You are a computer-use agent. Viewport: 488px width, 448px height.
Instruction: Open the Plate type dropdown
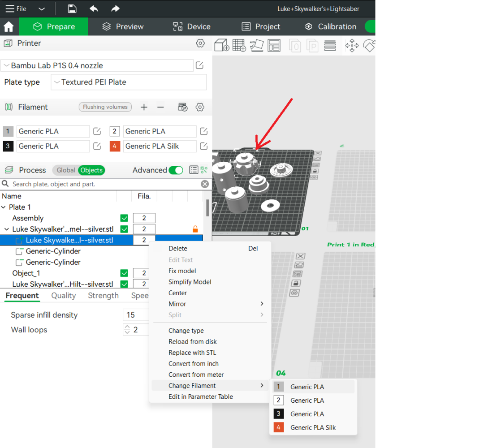pyautogui.click(x=129, y=82)
